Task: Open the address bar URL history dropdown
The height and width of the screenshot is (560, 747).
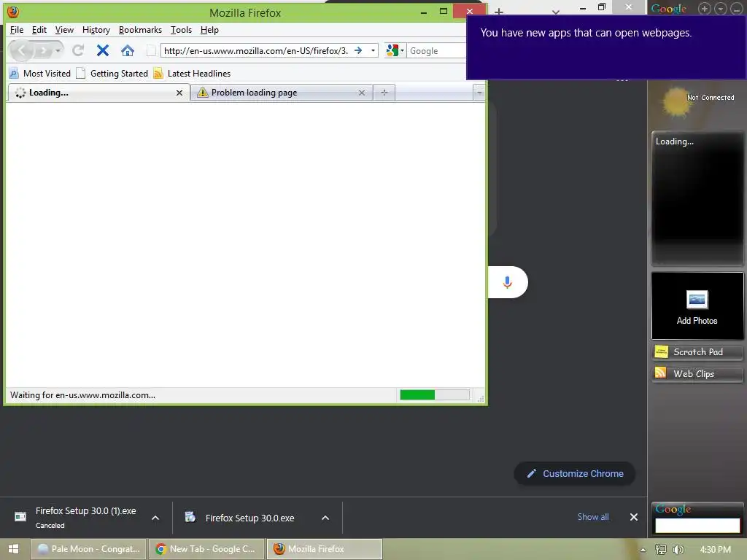Action: 373,50
